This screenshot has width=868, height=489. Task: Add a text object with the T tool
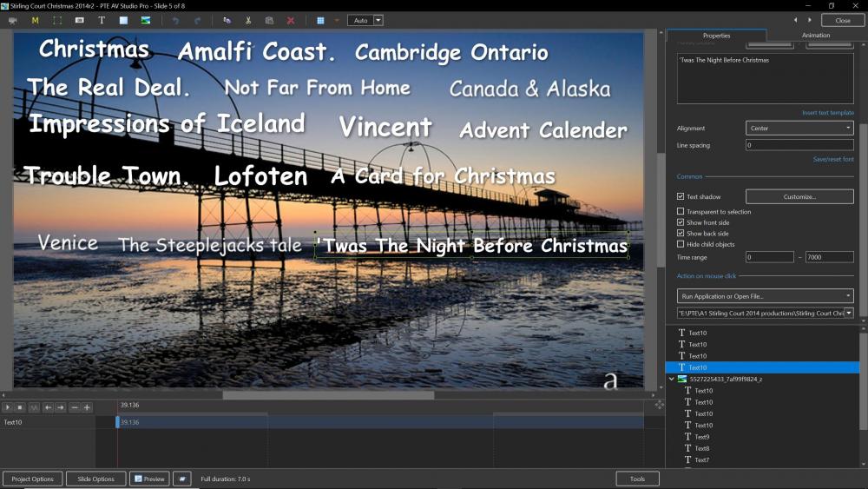(102, 20)
